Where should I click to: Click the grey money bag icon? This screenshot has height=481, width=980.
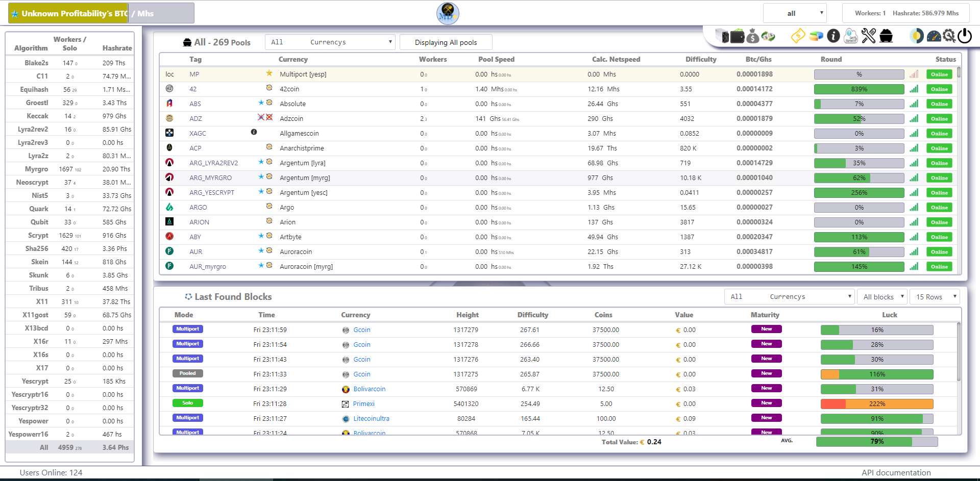753,36
